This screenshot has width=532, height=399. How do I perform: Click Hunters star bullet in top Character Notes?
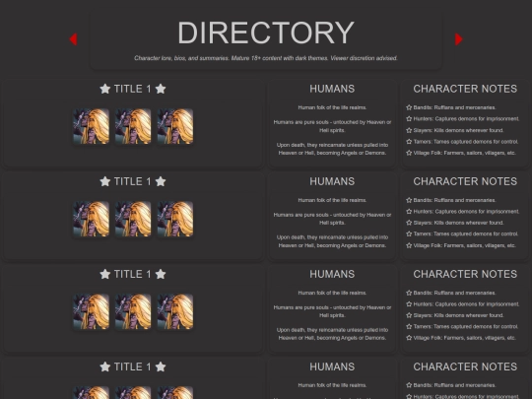(409, 119)
